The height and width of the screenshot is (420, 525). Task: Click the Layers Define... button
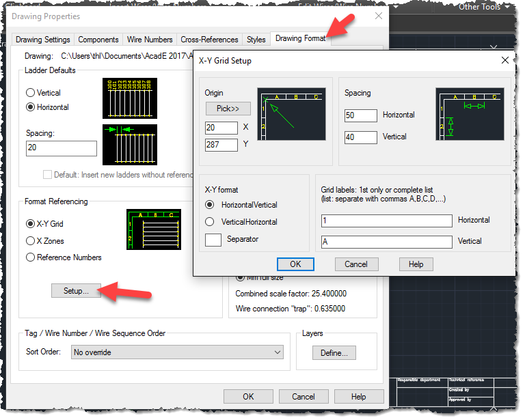click(334, 353)
